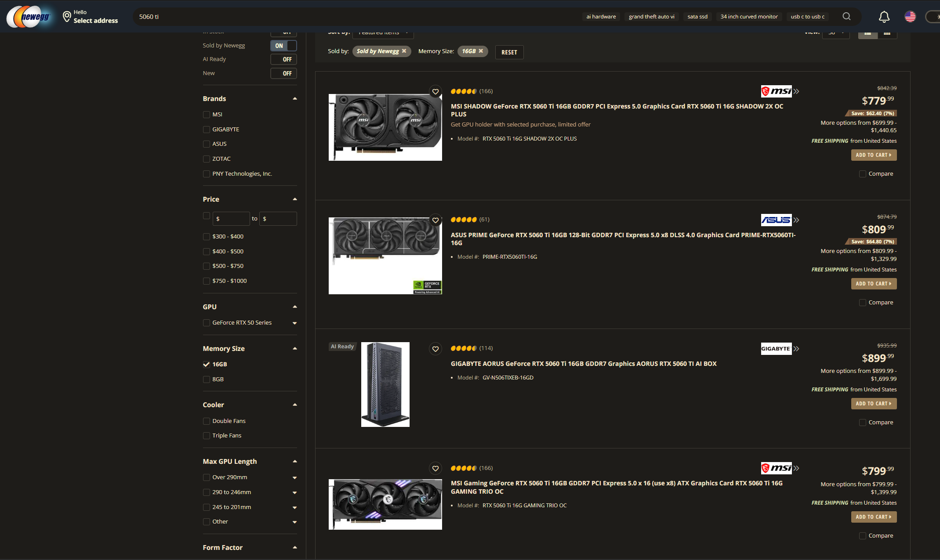940x560 pixels.
Task: Check the price range custom checkbox
Action: pyautogui.click(x=207, y=216)
